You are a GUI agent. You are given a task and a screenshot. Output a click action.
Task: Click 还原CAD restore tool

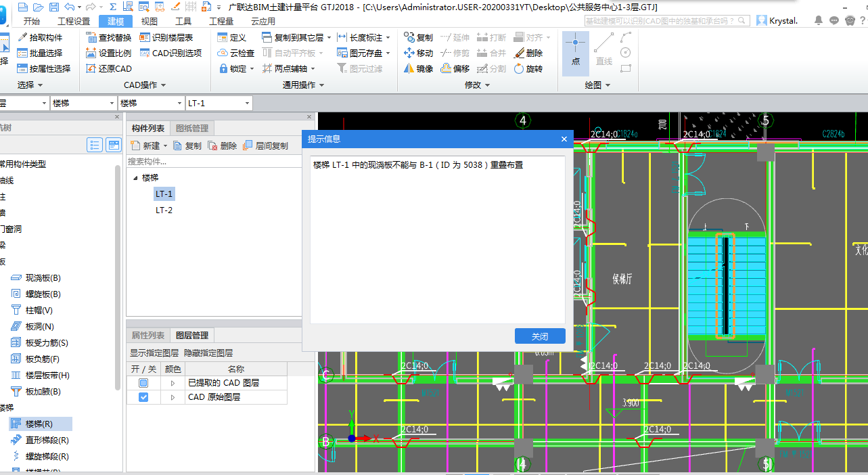109,68
